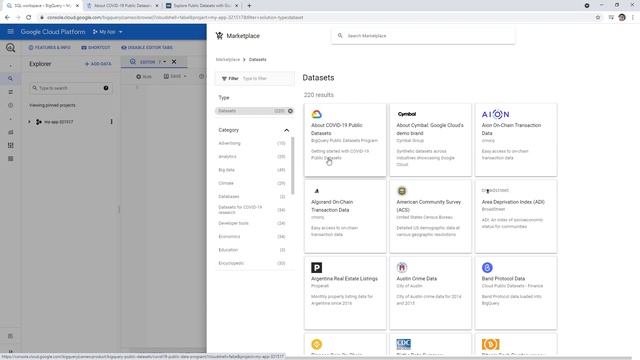Remove the Datasets type filter chip
This screenshot has width=640, height=360.
290,111
